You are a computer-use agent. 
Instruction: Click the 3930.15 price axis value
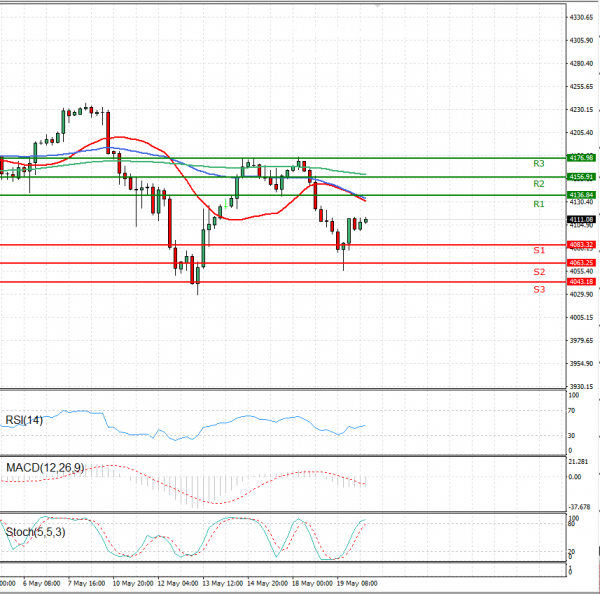(x=581, y=387)
